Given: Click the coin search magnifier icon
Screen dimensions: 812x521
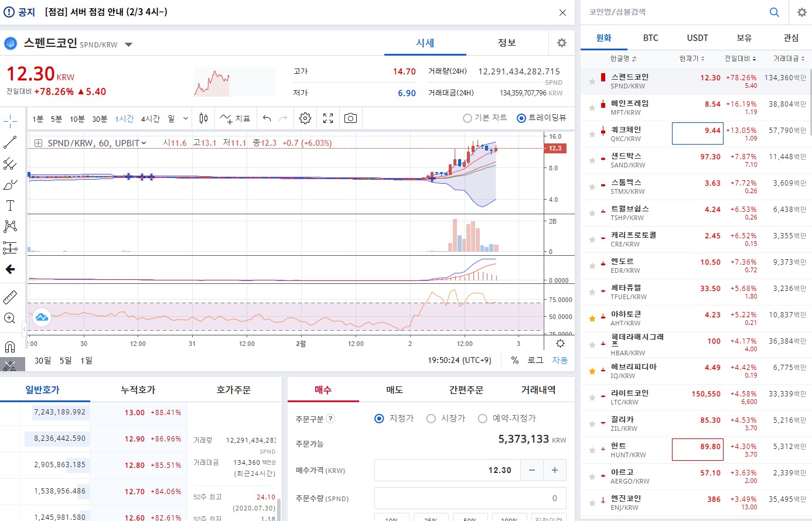Looking at the screenshot, I should pos(774,12).
